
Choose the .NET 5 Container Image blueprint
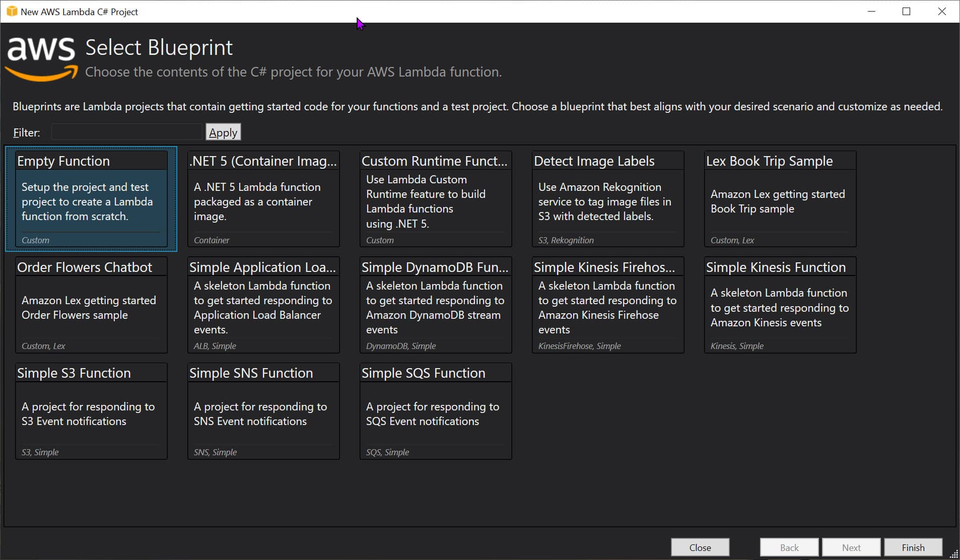click(x=263, y=199)
